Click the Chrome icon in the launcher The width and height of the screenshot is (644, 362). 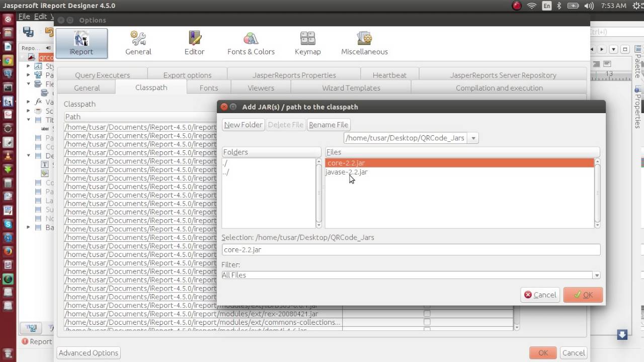tap(8, 60)
